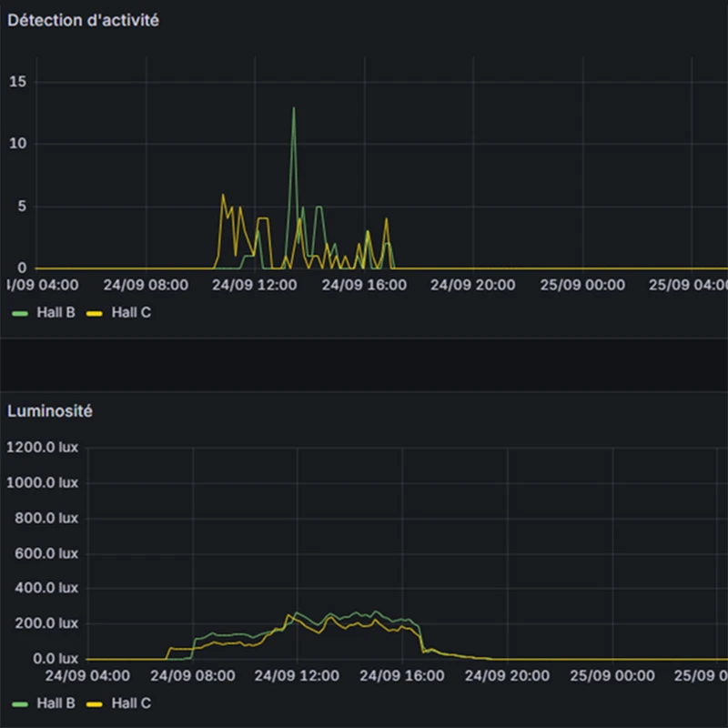728x728 pixels.
Task: Select 24/09 20:00 tick on activity time axis
Action: (x=472, y=285)
